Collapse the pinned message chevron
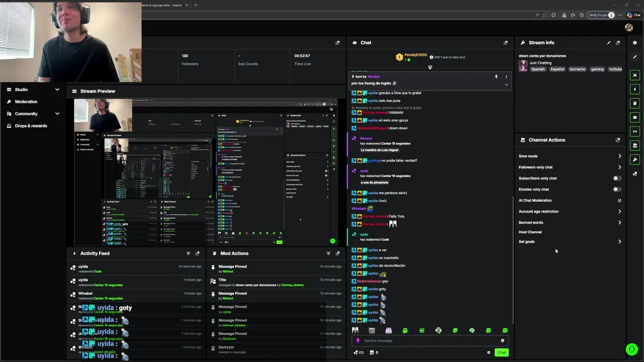The image size is (644, 362). [506, 84]
